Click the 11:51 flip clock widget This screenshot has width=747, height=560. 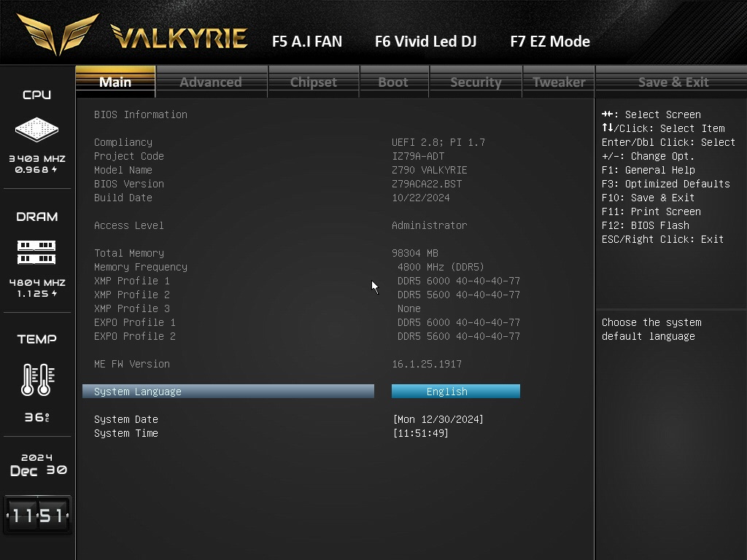[38, 515]
